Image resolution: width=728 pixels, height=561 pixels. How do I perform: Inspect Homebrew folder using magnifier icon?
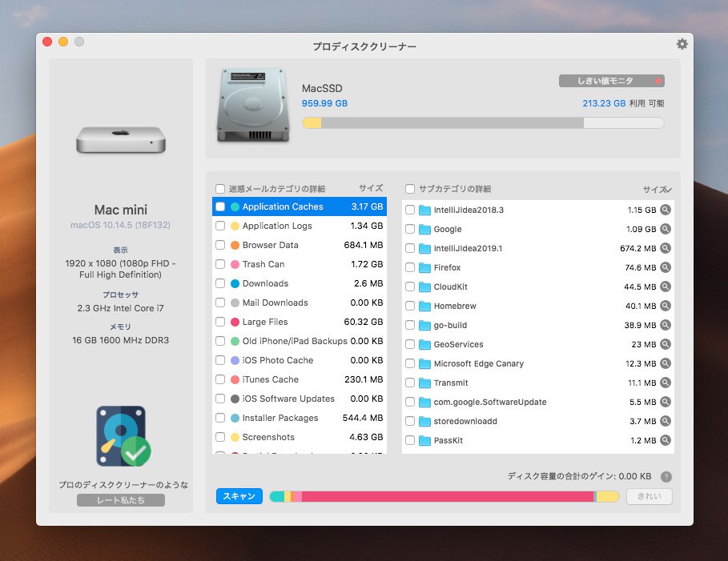pos(665,306)
